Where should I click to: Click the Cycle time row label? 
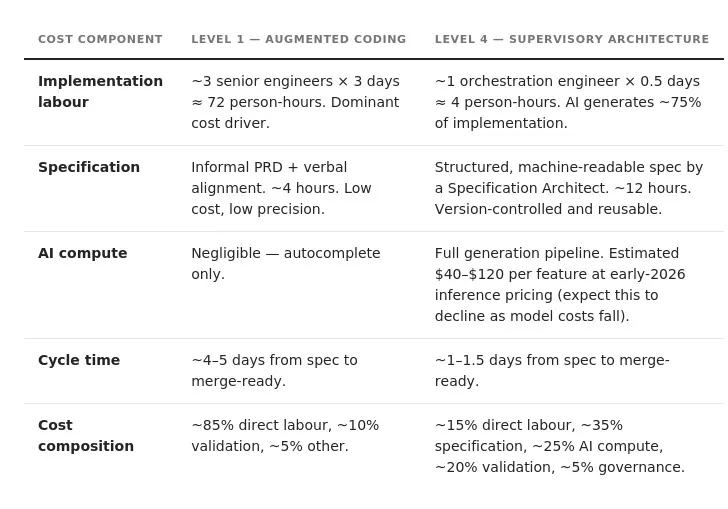coord(79,360)
